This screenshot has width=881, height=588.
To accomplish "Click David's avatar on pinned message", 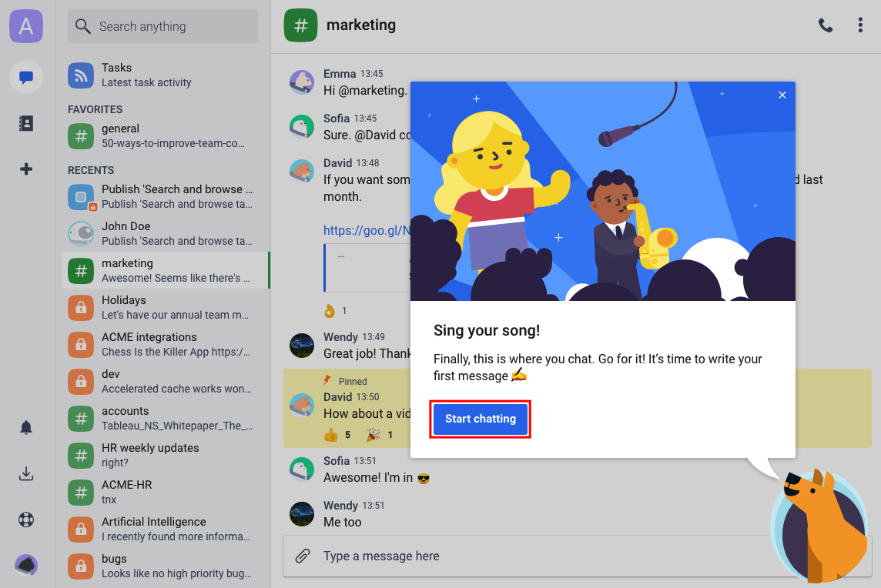I will [302, 406].
